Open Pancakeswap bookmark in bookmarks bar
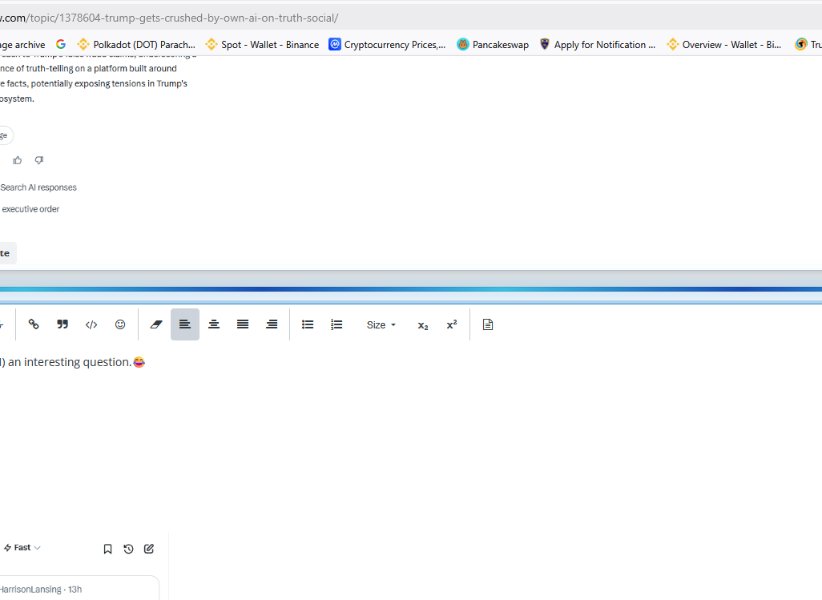 point(493,45)
